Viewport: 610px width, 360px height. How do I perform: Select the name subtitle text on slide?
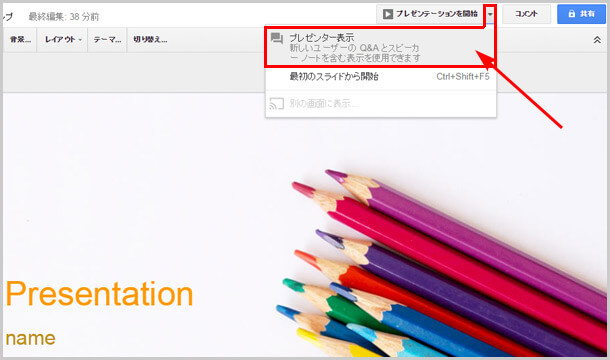(x=30, y=338)
